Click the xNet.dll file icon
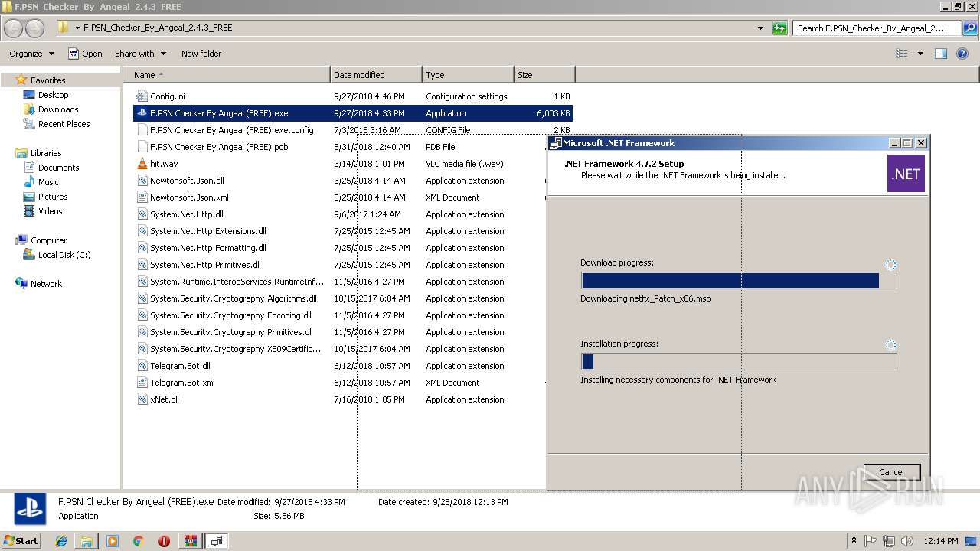The height and width of the screenshot is (551, 980). click(x=142, y=399)
